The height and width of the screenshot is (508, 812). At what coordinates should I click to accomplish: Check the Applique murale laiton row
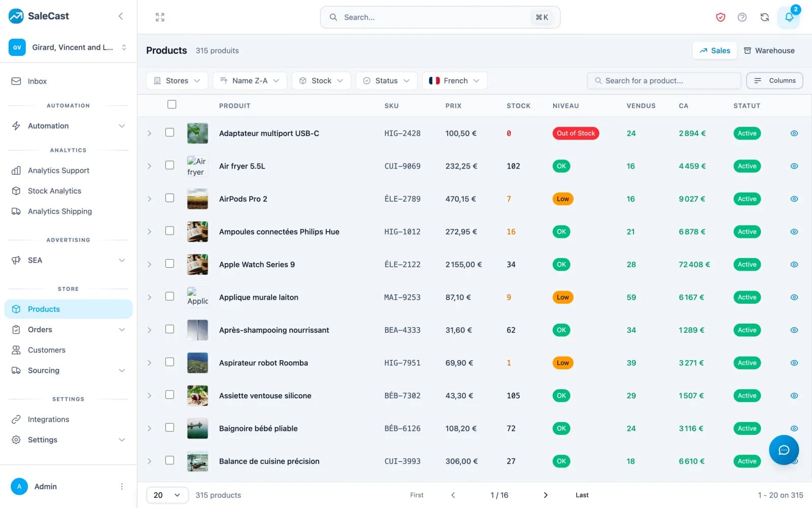[x=170, y=297]
